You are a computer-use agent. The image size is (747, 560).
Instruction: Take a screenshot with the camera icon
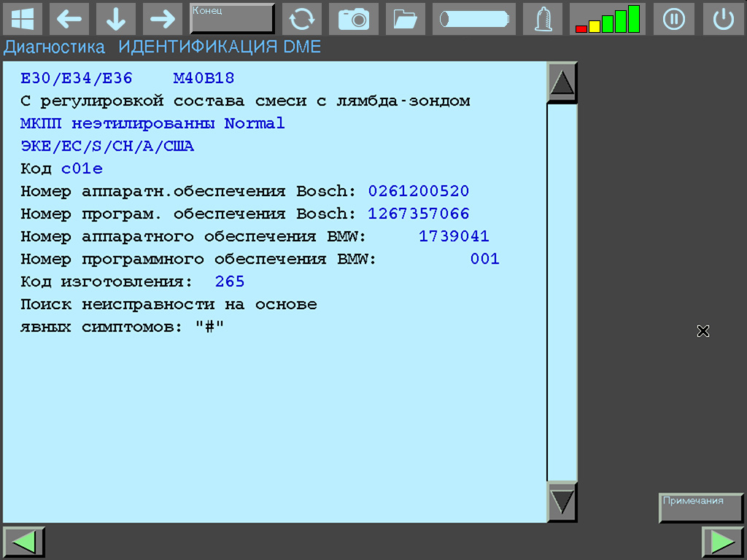pyautogui.click(x=353, y=19)
